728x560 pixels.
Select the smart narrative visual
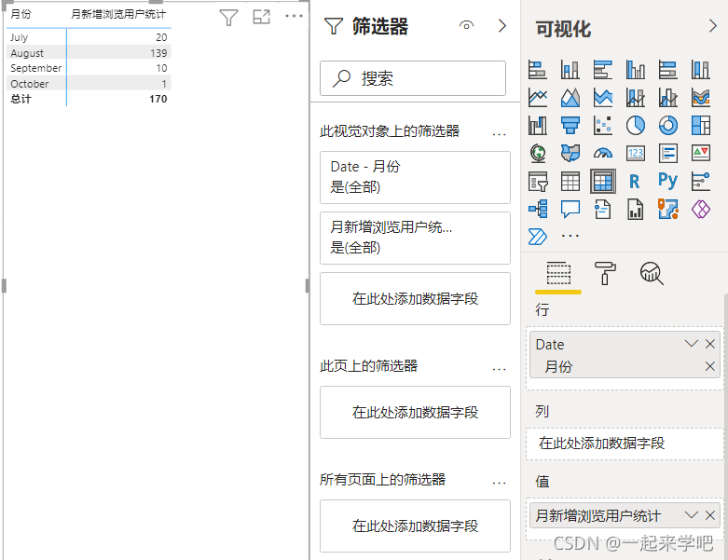(603, 209)
